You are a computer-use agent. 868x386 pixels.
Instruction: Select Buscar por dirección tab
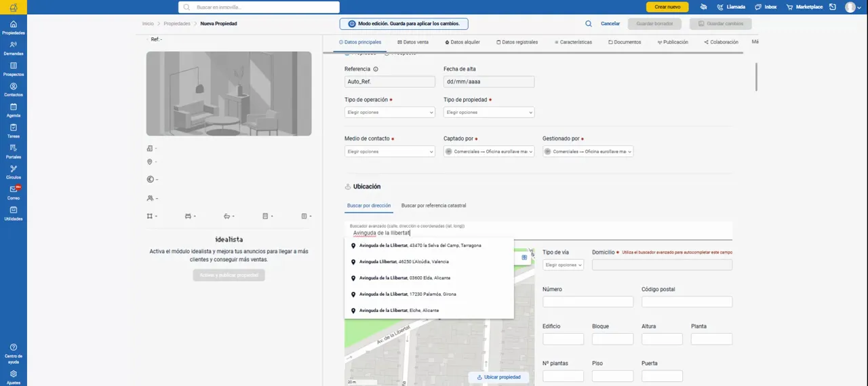tap(369, 206)
